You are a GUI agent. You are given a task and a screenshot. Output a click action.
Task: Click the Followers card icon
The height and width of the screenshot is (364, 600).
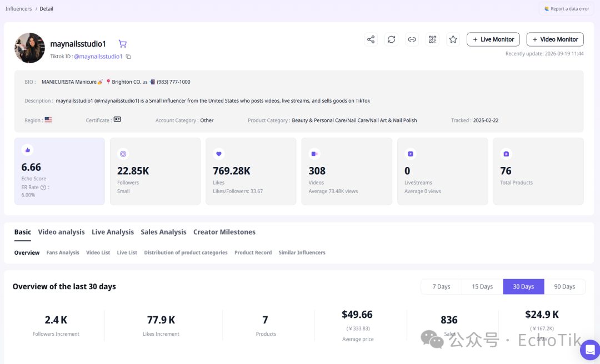pos(123,154)
